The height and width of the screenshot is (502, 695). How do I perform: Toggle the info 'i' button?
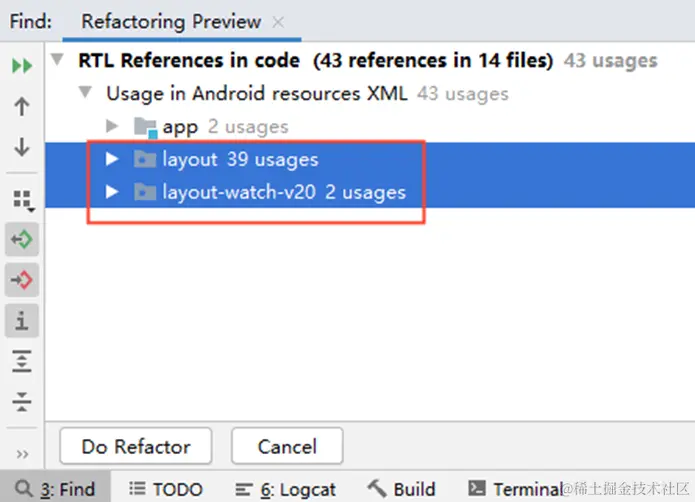point(23,321)
